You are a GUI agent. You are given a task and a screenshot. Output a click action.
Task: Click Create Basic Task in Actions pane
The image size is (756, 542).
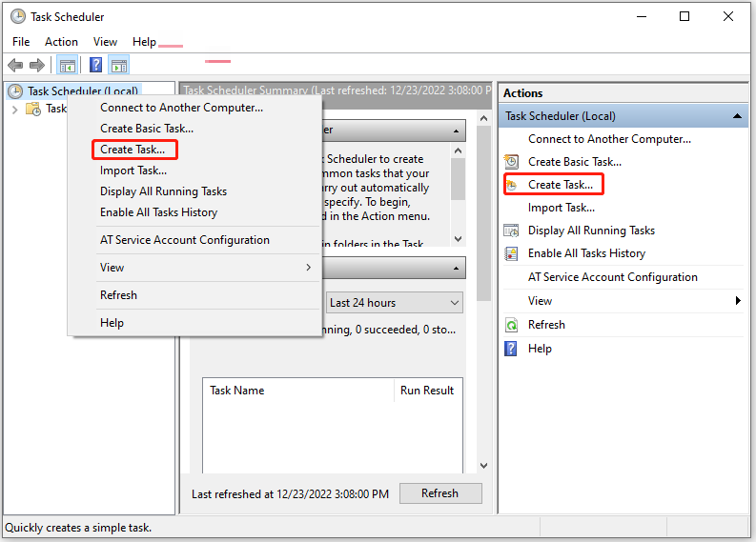574,162
